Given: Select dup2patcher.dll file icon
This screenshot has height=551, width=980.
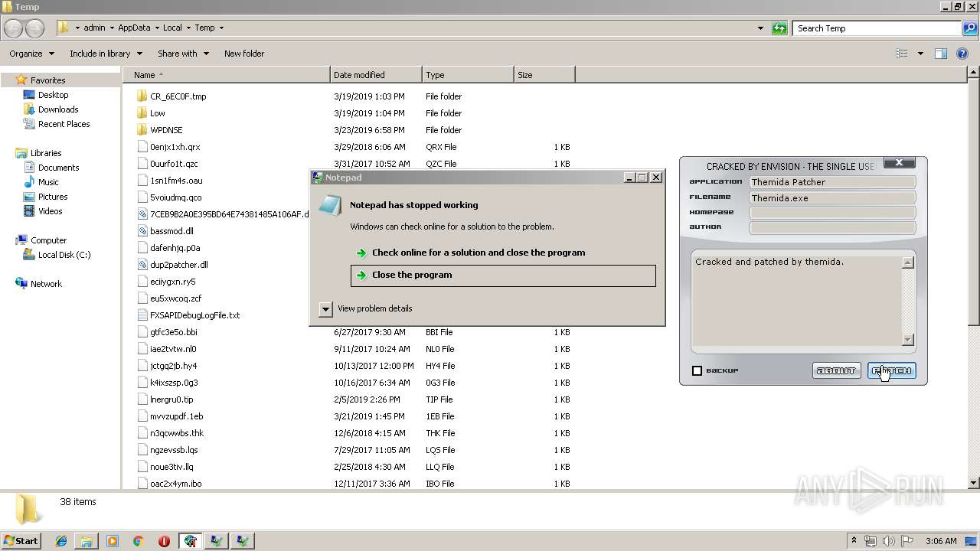Looking at the screenshot, I should [142, 265].
